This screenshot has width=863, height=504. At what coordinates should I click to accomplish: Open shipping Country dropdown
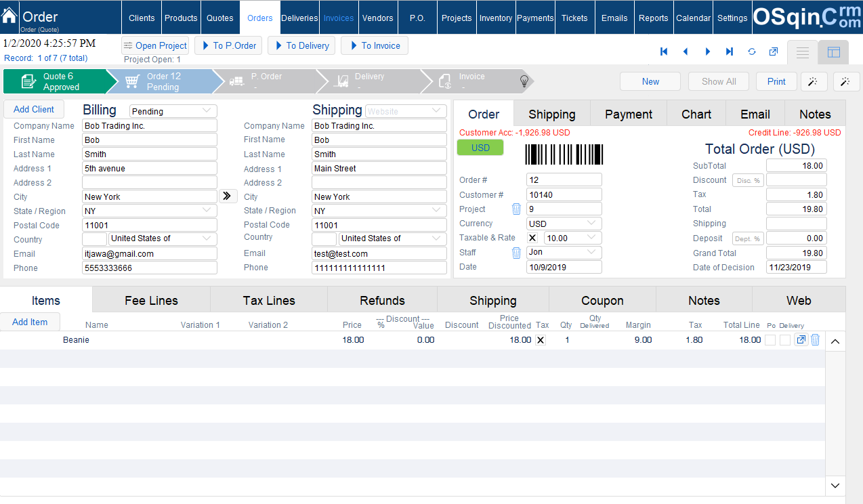393,238
